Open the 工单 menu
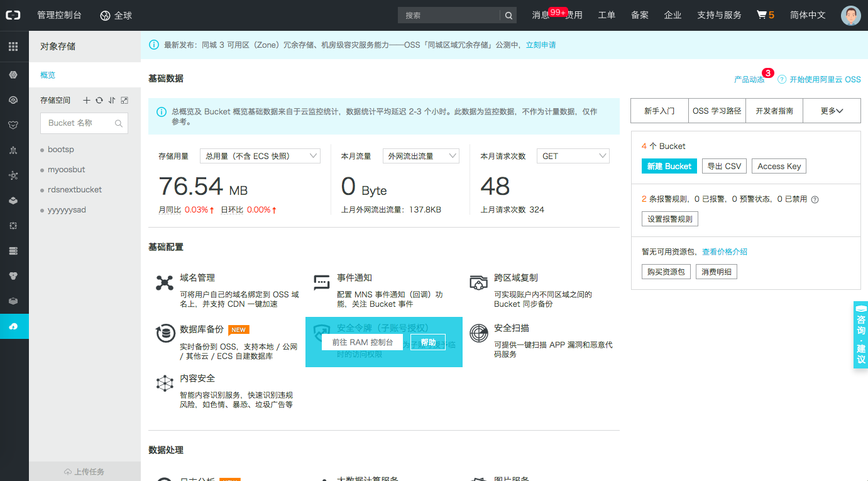868x481 pixels. (607, 15)
